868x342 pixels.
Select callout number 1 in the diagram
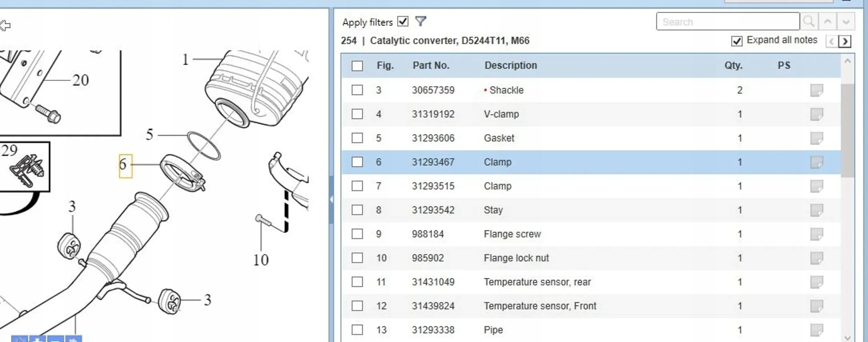185,59
